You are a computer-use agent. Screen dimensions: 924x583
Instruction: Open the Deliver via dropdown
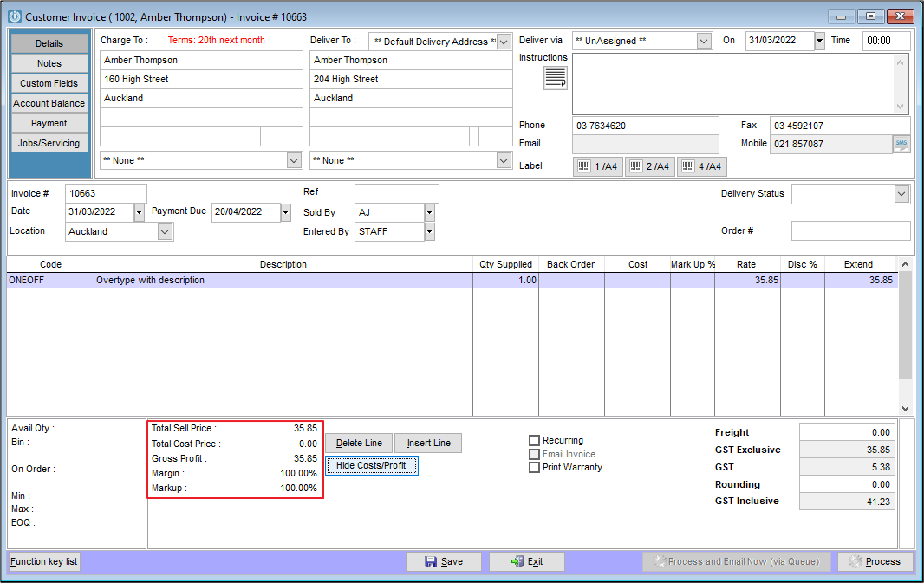click(704, 40)
